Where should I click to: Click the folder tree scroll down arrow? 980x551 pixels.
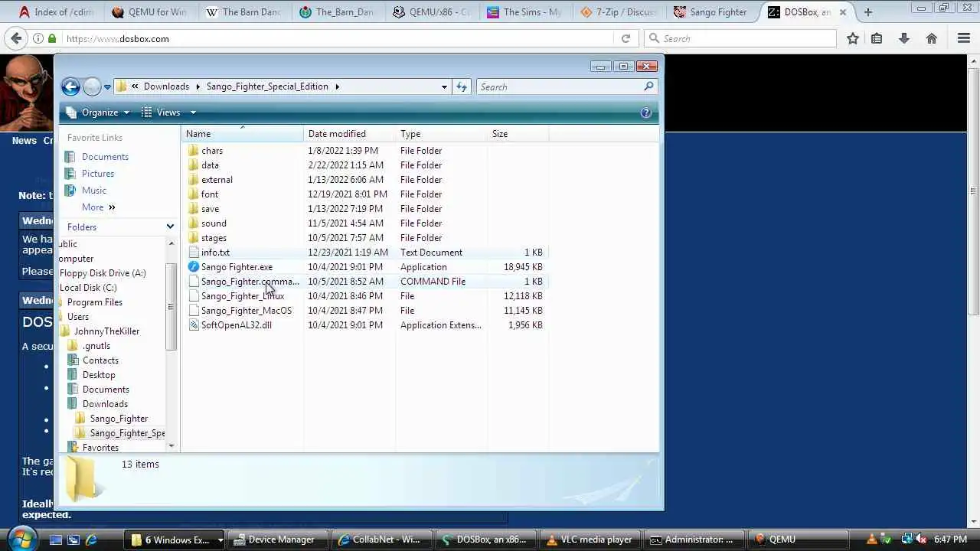pos(171,446)
